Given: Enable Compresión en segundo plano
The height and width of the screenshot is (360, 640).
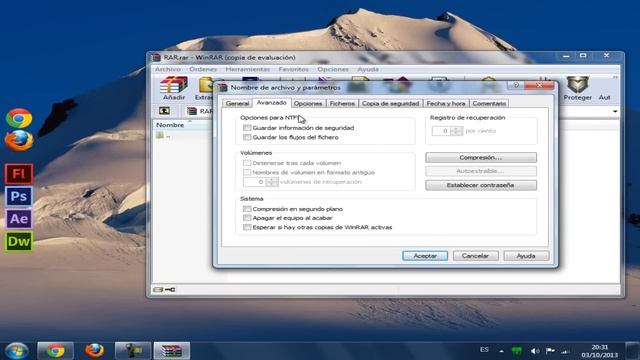Looking at the screenshot, I should pos(247,209).
